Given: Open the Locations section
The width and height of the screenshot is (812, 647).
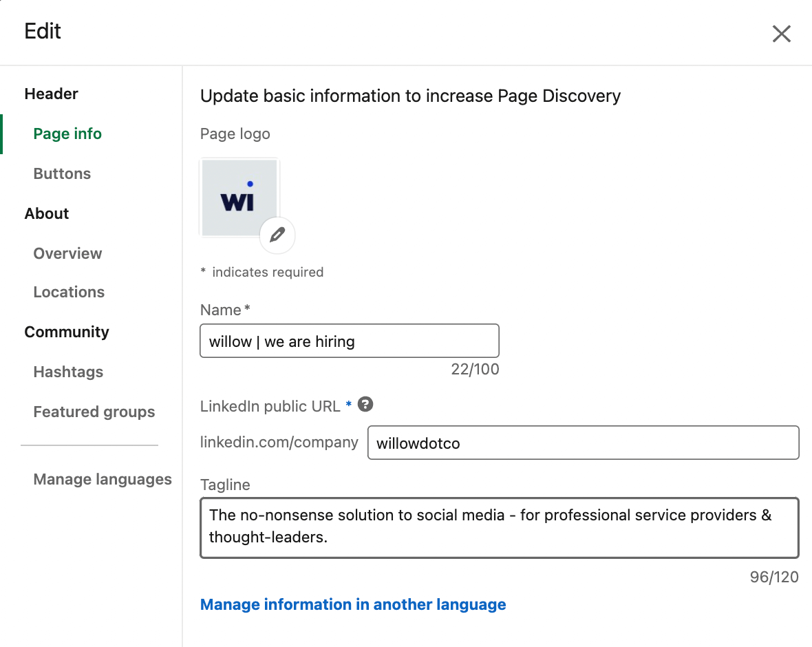Looking at the screenshot, I should point(69,292).
